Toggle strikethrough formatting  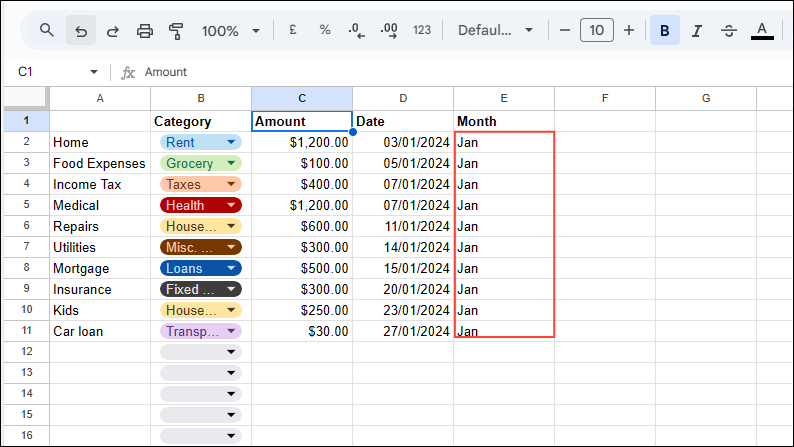click(x=729, y=31)
